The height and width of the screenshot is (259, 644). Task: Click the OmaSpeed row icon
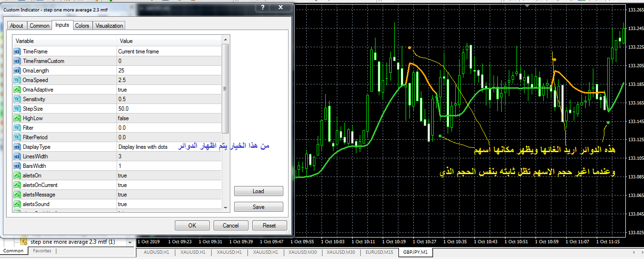[17, 80]
